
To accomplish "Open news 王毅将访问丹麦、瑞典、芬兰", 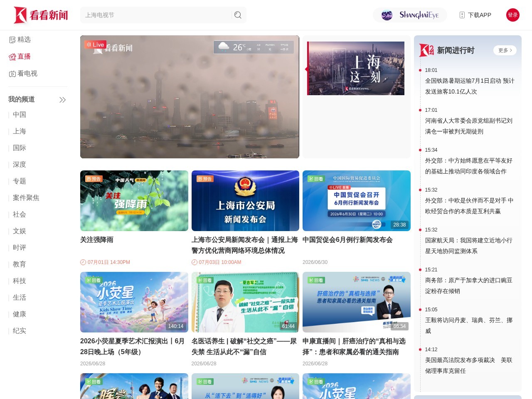I will [469, 325].
